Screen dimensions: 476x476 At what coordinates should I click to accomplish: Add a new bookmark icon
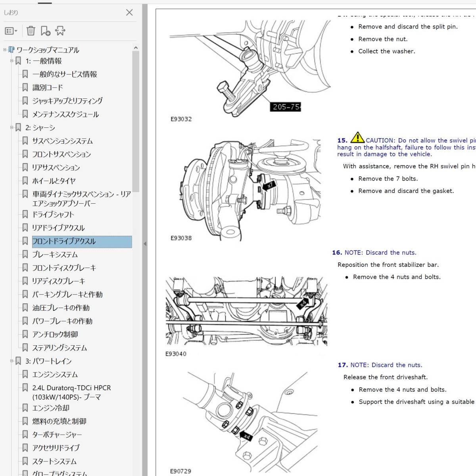pyautogui.click(x=46, y=31)
